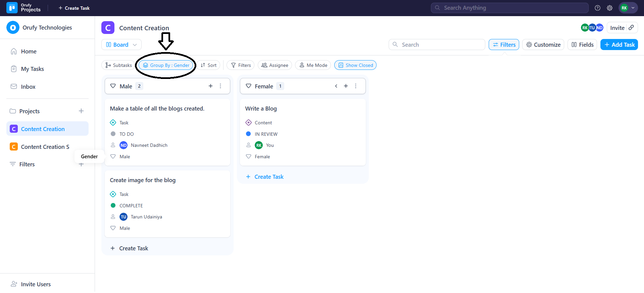
Task: Open the Male column three-dot options
Action: click(220, 86)
